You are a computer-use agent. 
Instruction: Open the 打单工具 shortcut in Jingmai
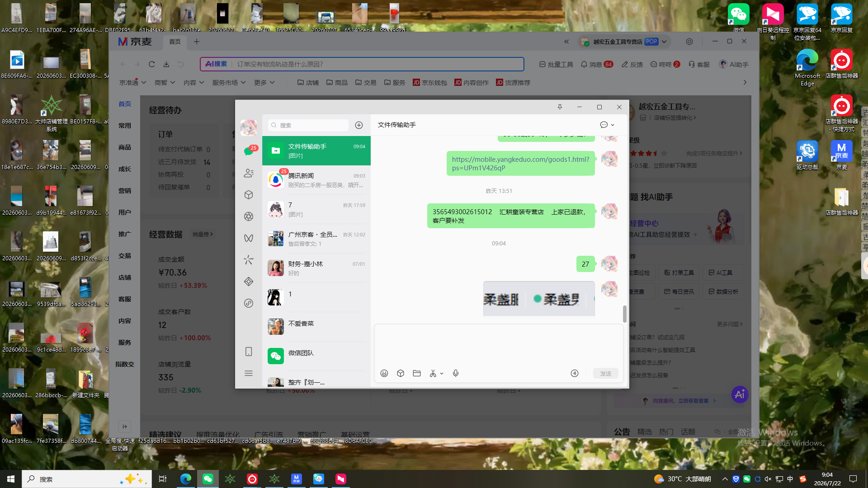click(679, 272)
